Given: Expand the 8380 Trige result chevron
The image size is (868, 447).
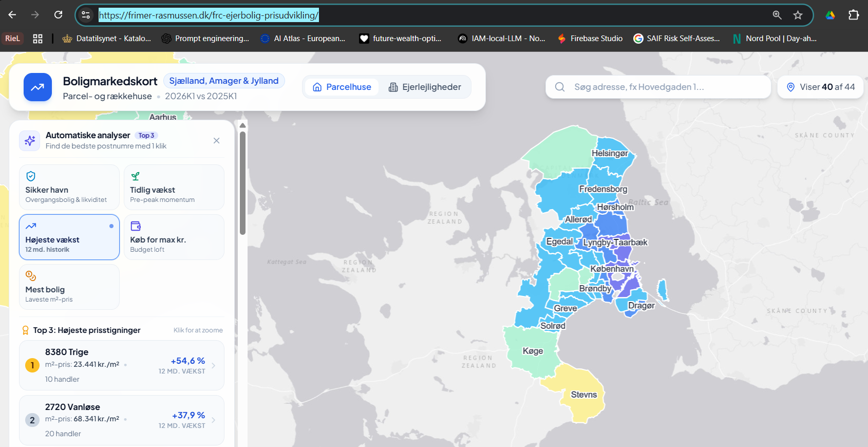Looking at the screenshot, I should [214, 365].
